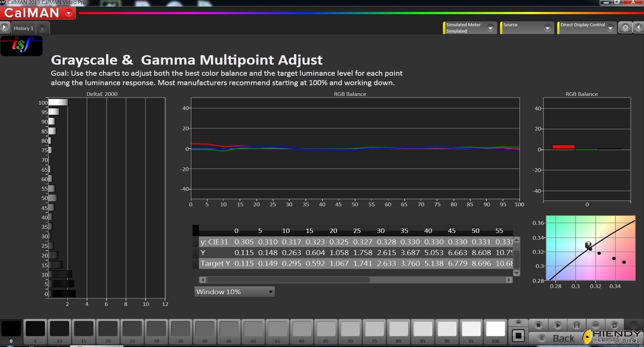
Task: Expand the left panel play arrow
Action: tap(4, 27)
